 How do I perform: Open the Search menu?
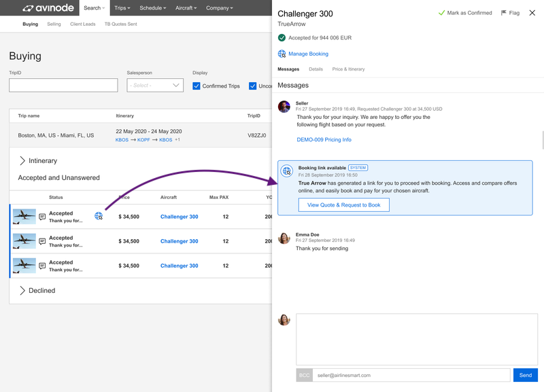point(95,8)
